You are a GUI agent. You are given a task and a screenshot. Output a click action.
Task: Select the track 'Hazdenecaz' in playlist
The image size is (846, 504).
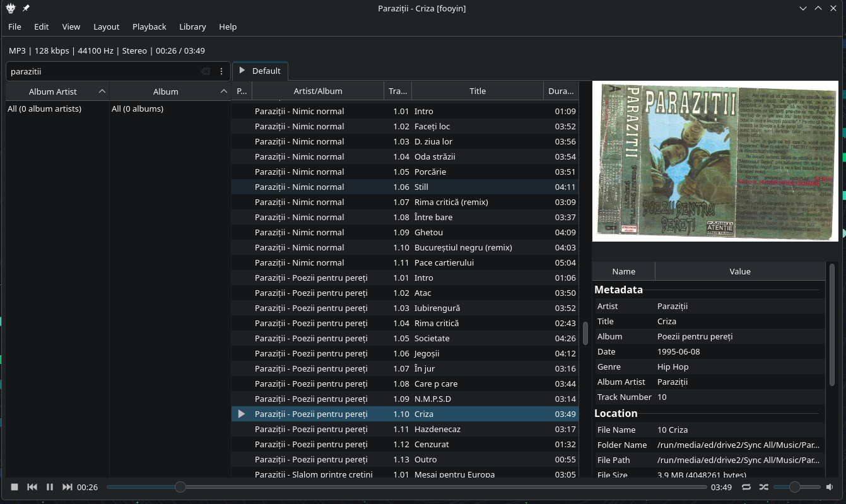pos(437,429)
